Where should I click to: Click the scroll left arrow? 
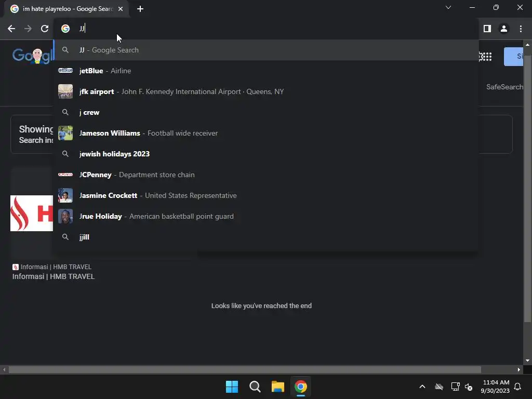pos(4,369)
